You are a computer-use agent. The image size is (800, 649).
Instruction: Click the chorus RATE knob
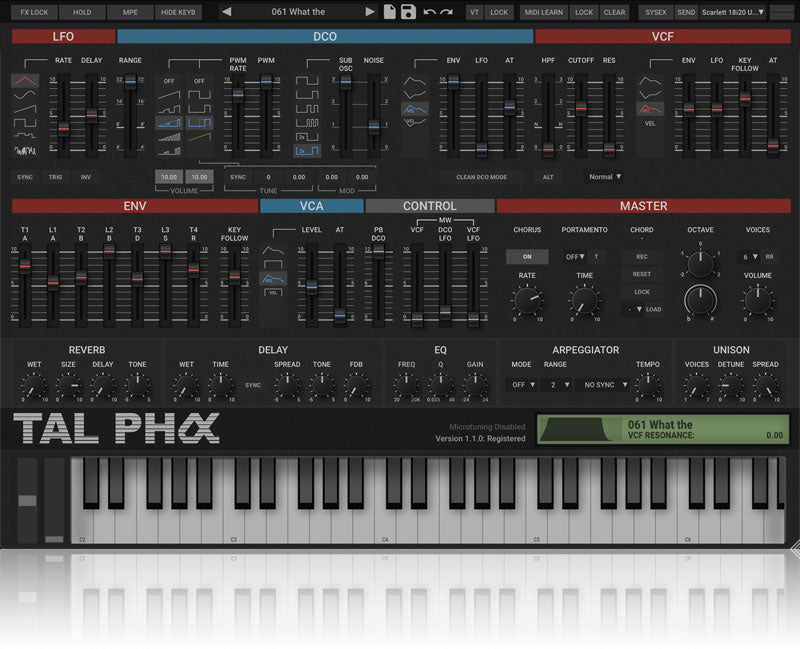527,301
